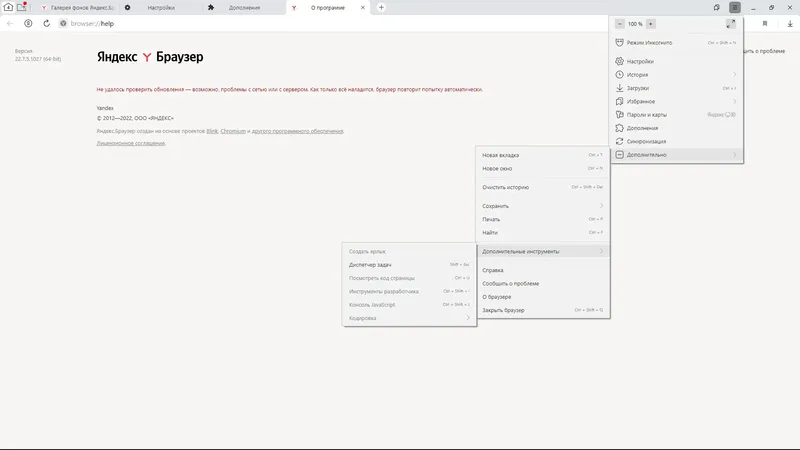Reload the page with the refresh icon

tap(46, 23)
